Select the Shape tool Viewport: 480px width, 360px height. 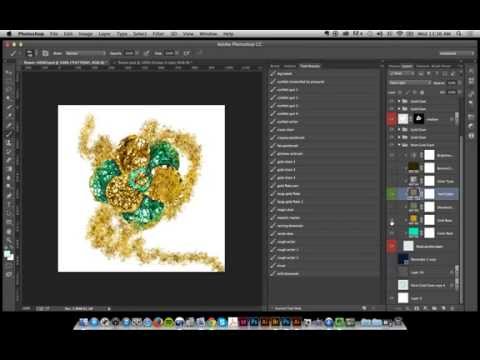[9, 222]
